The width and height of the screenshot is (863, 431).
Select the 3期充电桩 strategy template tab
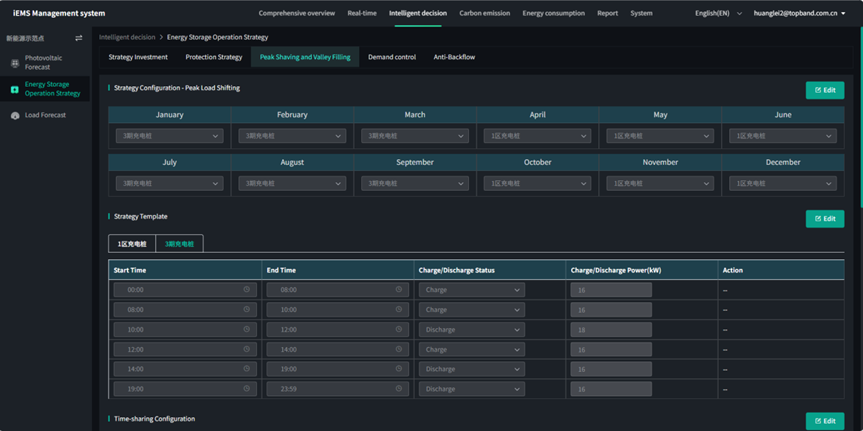point(180,244)
